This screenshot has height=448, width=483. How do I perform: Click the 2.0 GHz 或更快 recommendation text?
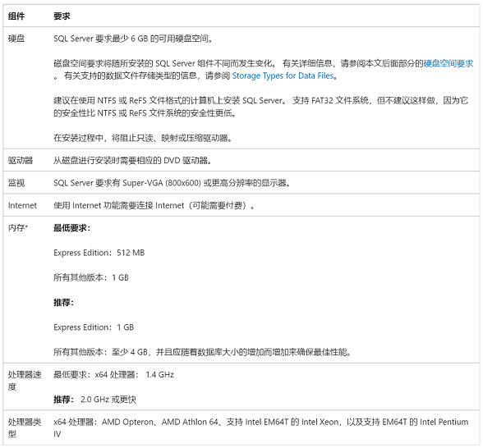[108, 400]
